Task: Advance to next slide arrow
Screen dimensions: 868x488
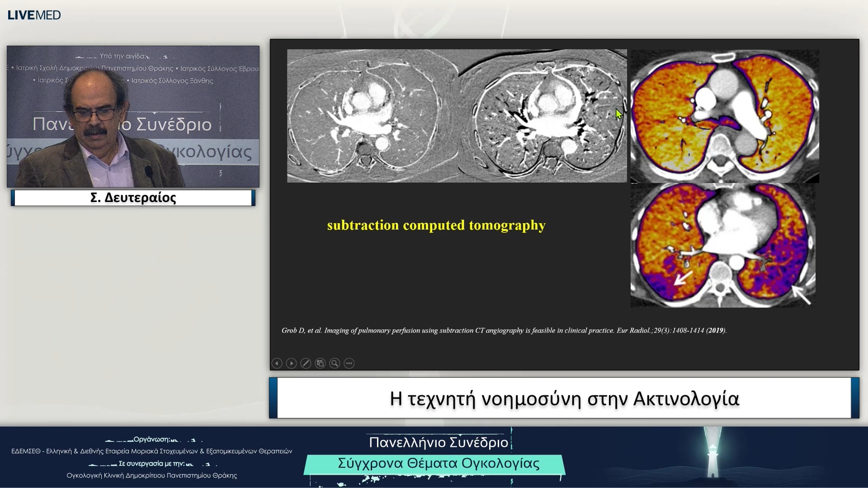Action: click(291, 363)
